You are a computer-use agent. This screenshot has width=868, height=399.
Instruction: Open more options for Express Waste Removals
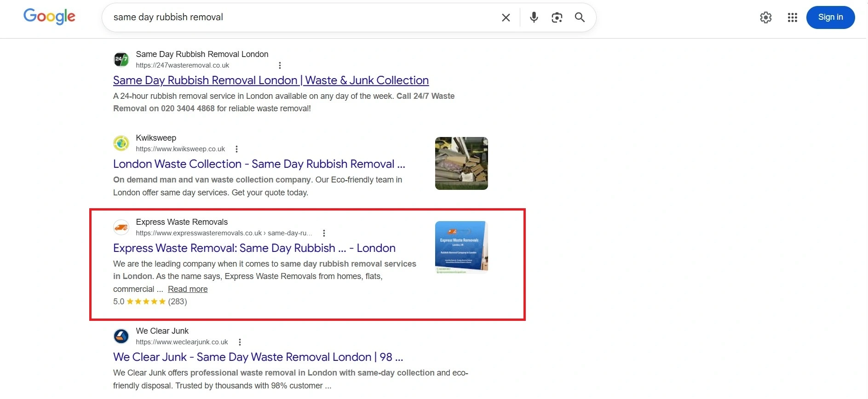coord(324,233)
